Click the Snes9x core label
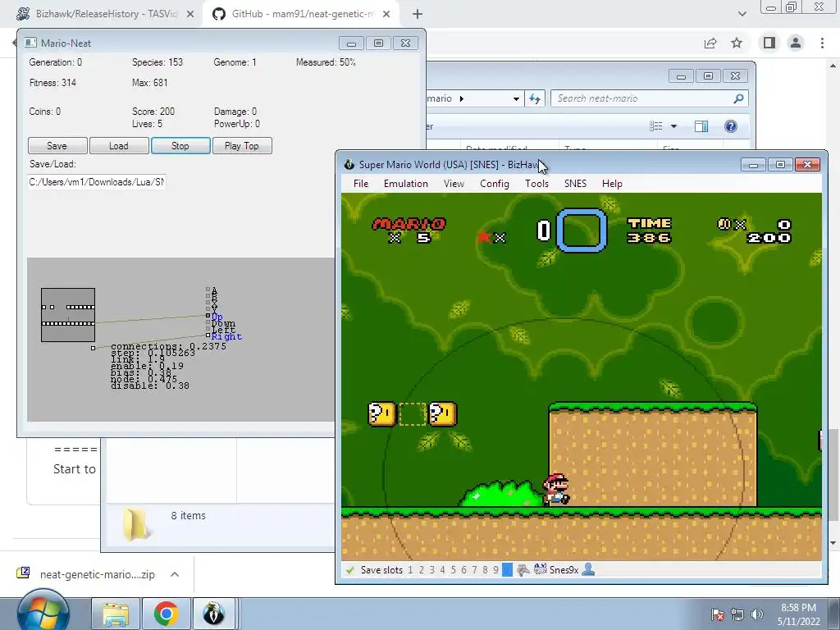 564,570
